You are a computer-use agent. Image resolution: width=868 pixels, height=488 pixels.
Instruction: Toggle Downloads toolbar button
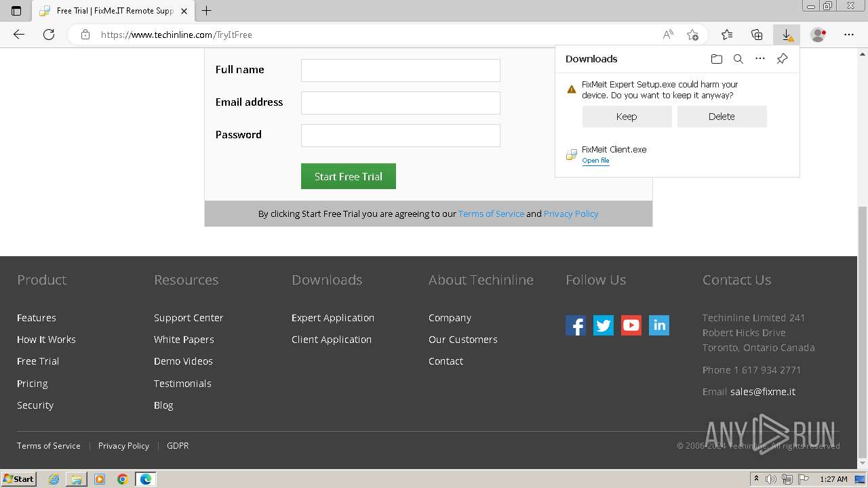coord(787,35)
